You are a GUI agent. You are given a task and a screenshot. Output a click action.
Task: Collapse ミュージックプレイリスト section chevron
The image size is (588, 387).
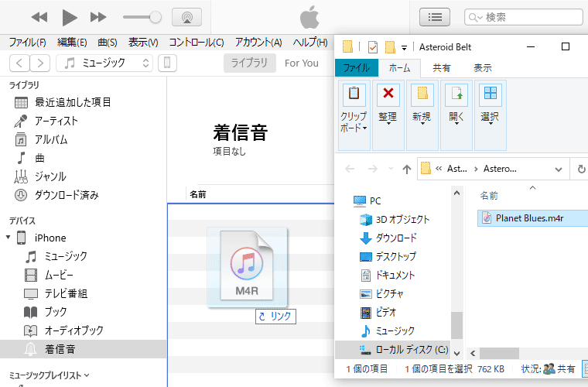pyautogui.click(x=87, y=375)
